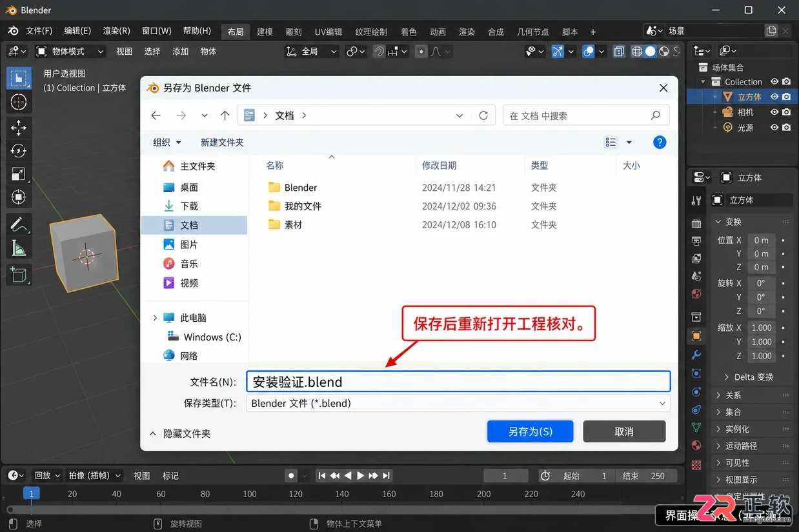799x532 pixels.
Task: Hide the 光源 object in outliner
Action: tap(774, 128)
